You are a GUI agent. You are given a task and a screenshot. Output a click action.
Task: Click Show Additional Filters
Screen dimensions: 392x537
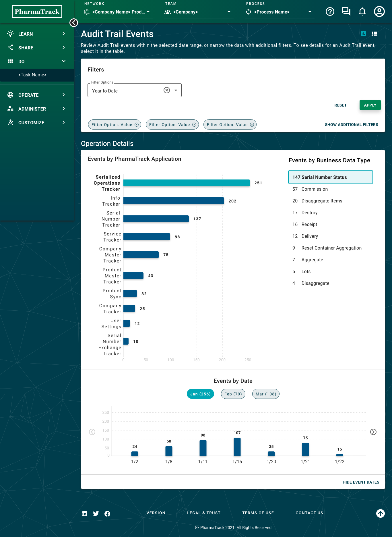352,125
